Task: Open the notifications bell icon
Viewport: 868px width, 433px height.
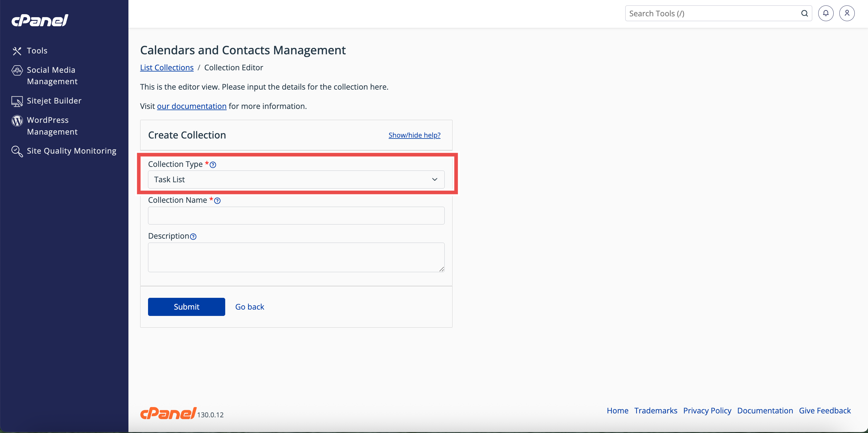Action: [x=825, y=14]
